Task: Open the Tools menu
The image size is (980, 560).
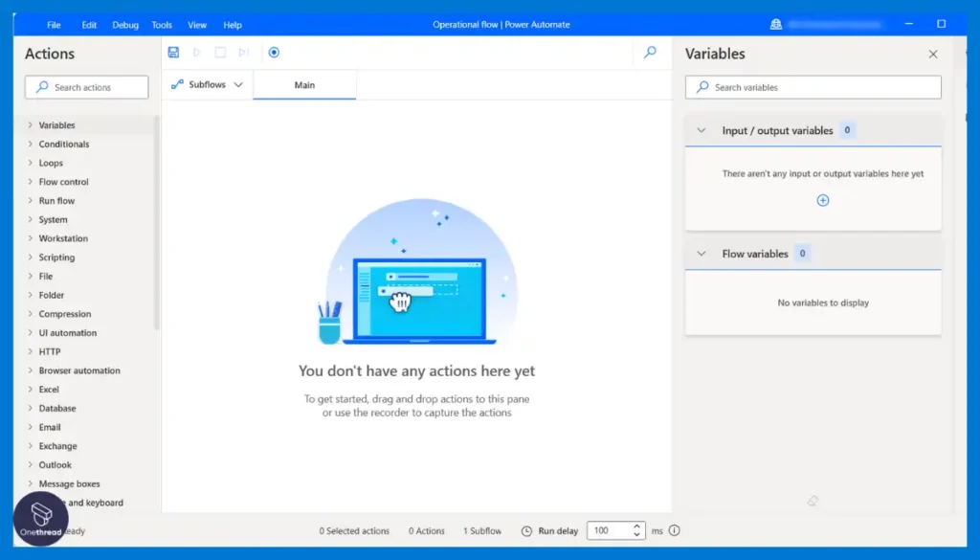Action: pyautogui.click(x=161, y=25)
